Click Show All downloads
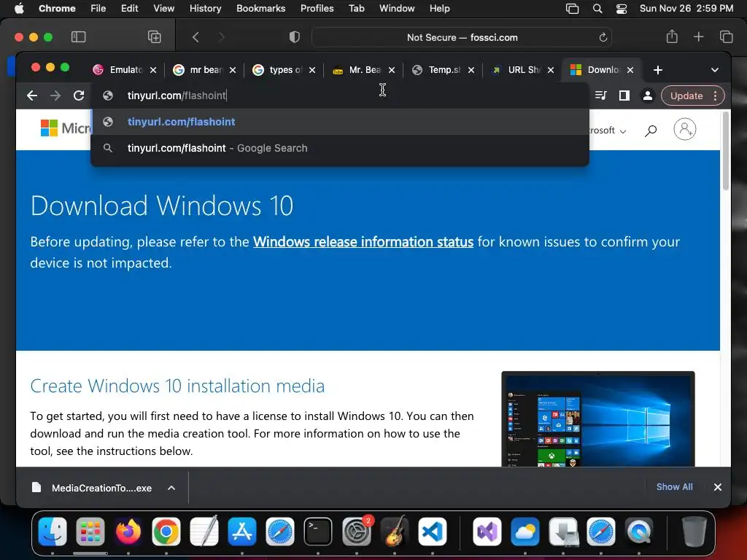This screenshot has width=747, height=560. pyautogui.click(x=674, y=486)
